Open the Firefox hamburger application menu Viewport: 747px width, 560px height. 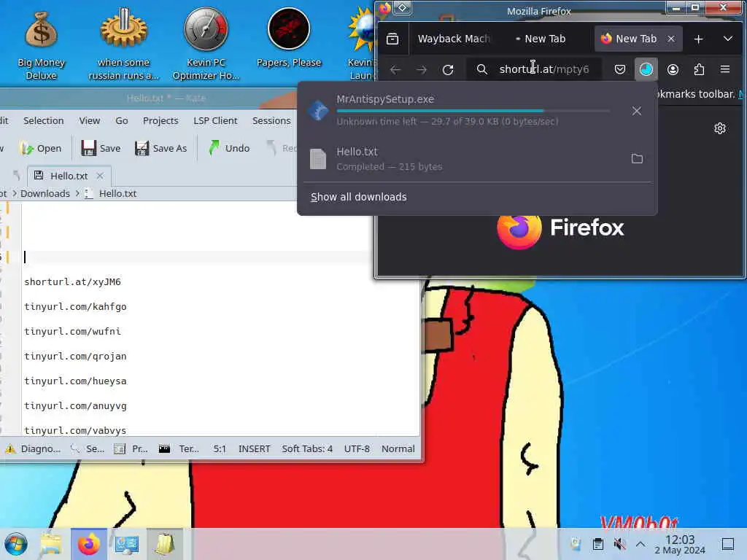(725, 69)
